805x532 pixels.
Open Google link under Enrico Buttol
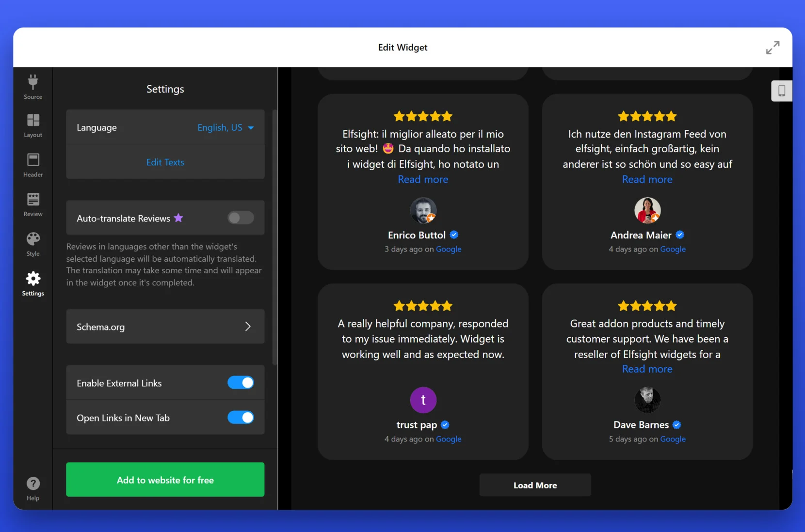point(449,249)
